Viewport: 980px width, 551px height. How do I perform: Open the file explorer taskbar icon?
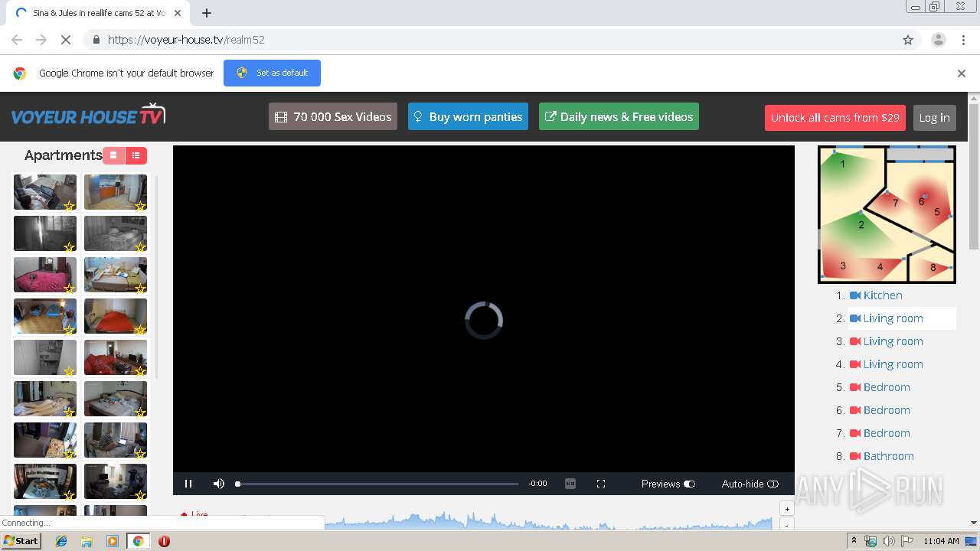tap(87, 541)
